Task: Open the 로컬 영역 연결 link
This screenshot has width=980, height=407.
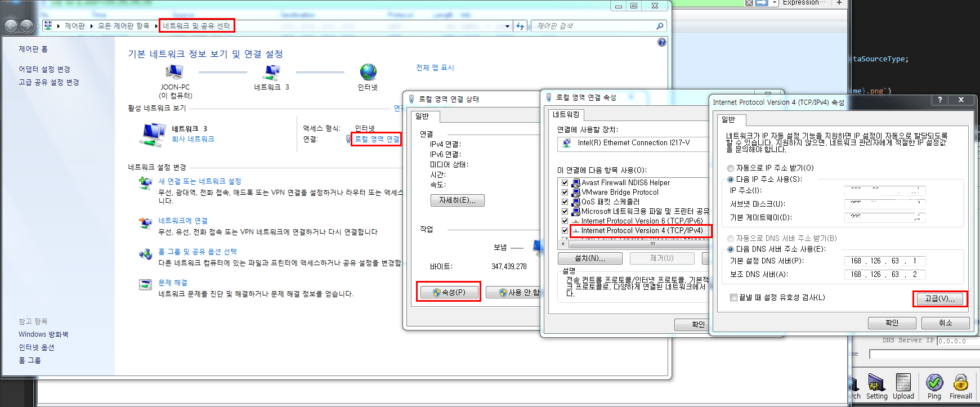Action: click(377, 139)
